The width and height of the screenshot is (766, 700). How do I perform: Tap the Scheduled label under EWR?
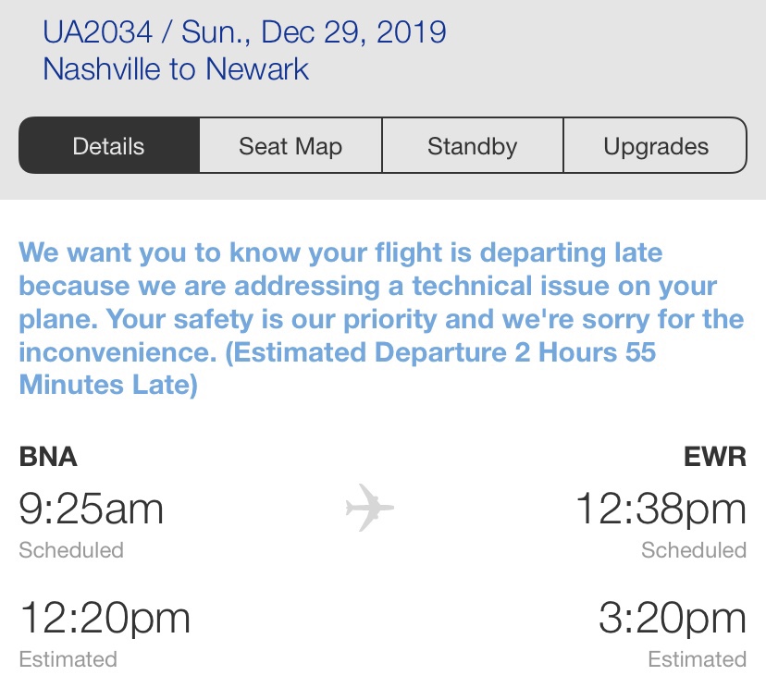click(694, 550)
